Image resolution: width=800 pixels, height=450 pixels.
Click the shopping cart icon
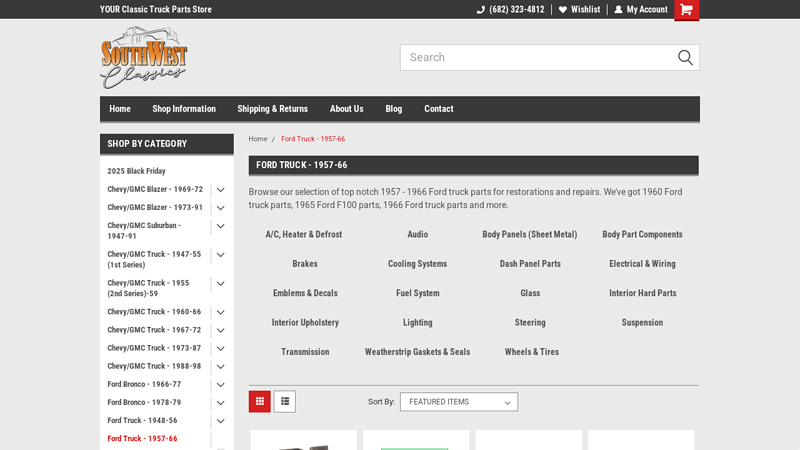(x=686, y=10)
